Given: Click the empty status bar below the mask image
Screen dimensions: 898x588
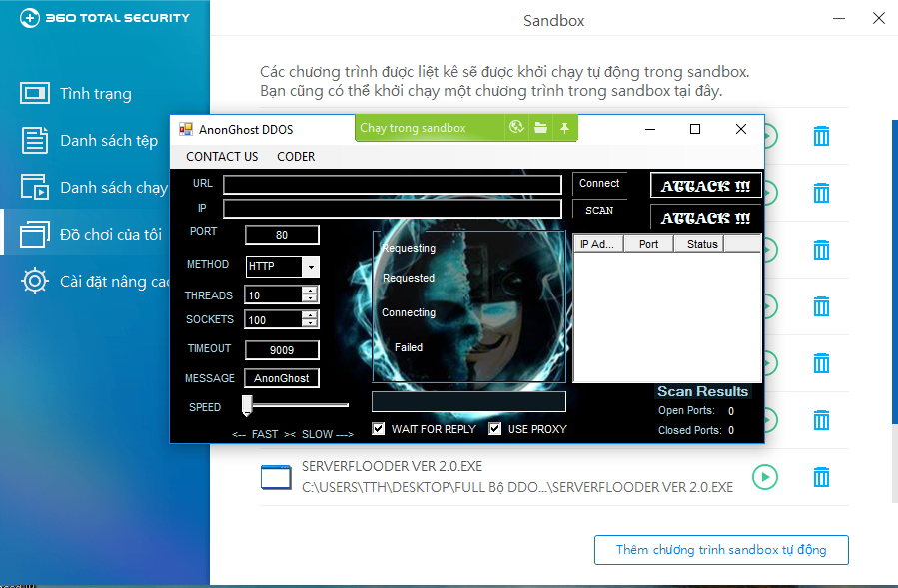Looking at the screenshot, I should [468, 402].
